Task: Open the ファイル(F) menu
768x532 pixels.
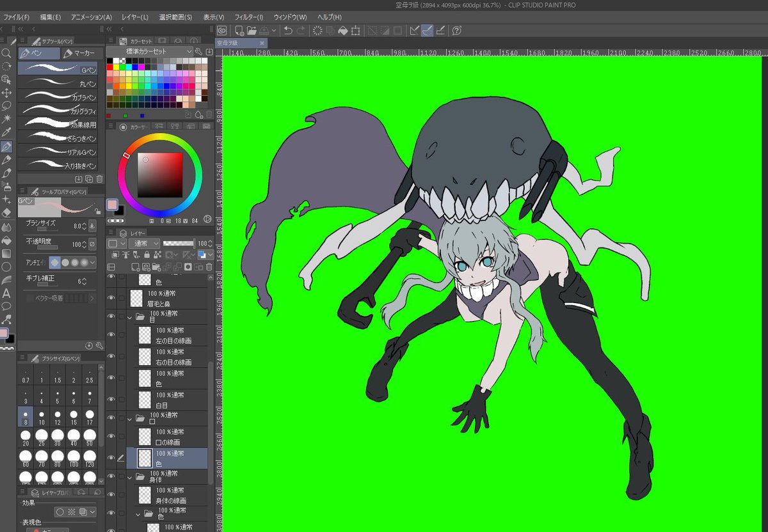Action: (x=17, y=17)
